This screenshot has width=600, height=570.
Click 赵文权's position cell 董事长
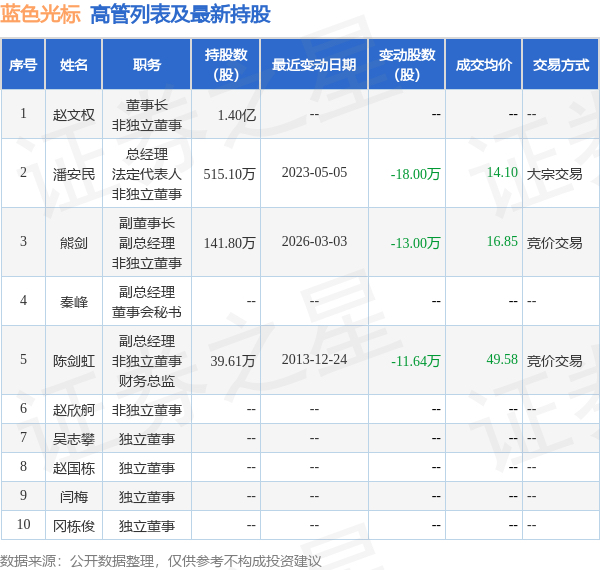[x=147, y=105]
